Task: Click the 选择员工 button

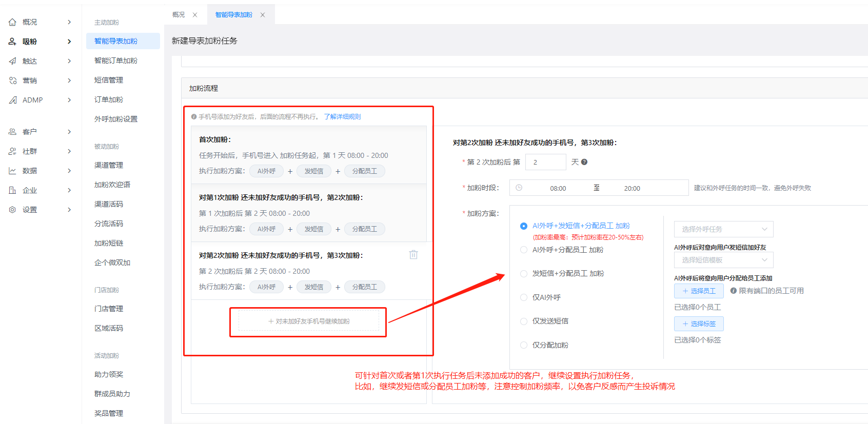Action: pyautogui.click(x=699, y=291)
